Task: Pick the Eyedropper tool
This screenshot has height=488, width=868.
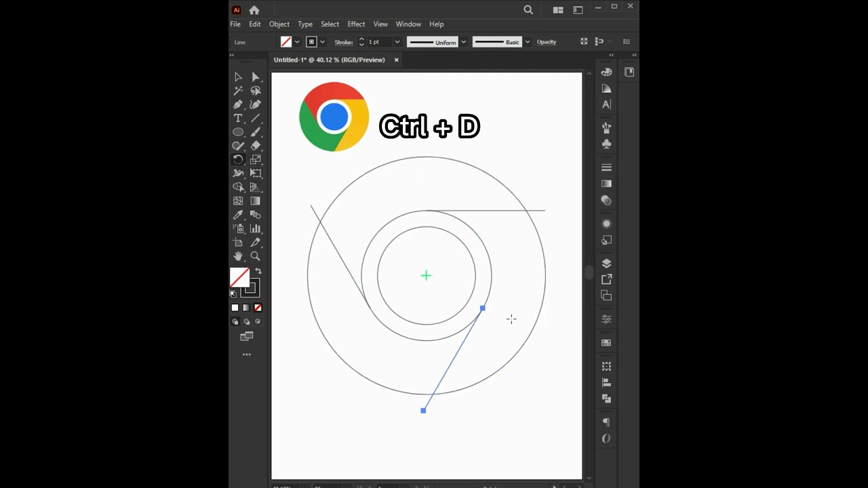Action: [x=238, y=215]
